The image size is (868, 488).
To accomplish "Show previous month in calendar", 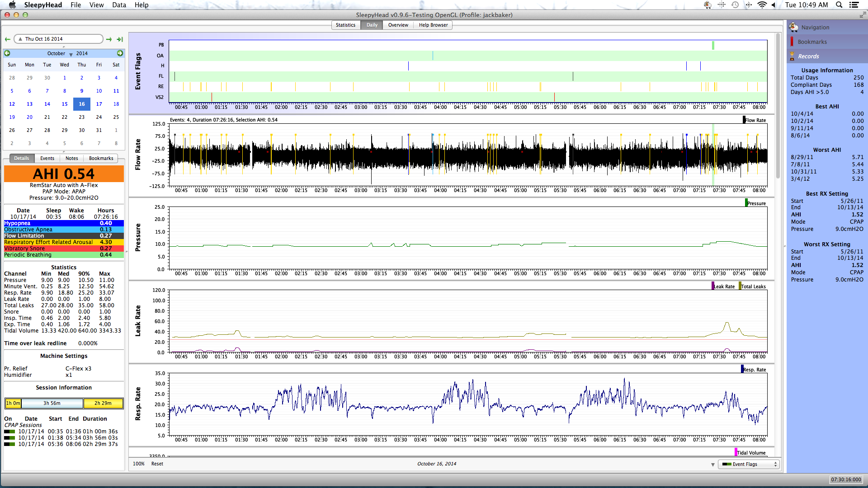I will pos(7,53).
